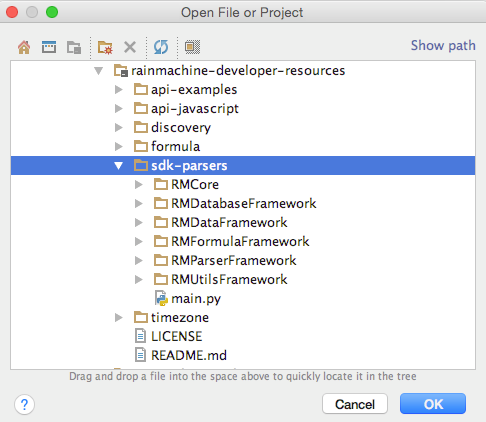Go to the Home directory icon
The image size is (486, 422).
(24, 47)
